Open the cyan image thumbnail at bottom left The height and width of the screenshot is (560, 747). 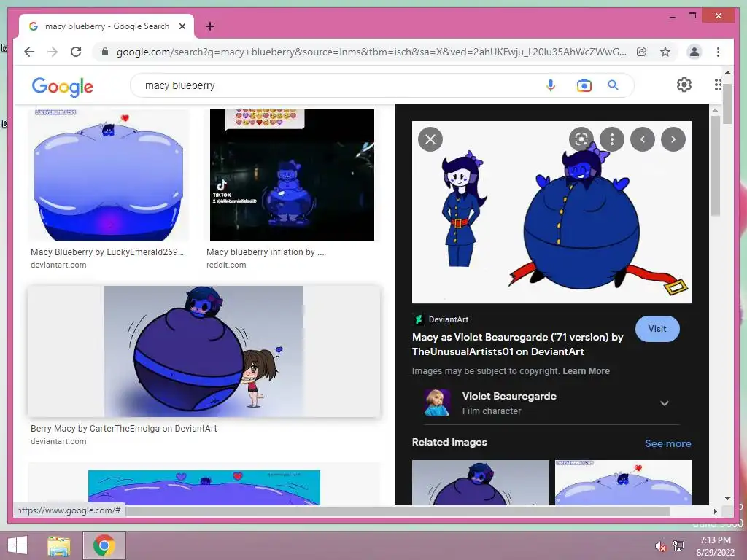tap(204, 488)
